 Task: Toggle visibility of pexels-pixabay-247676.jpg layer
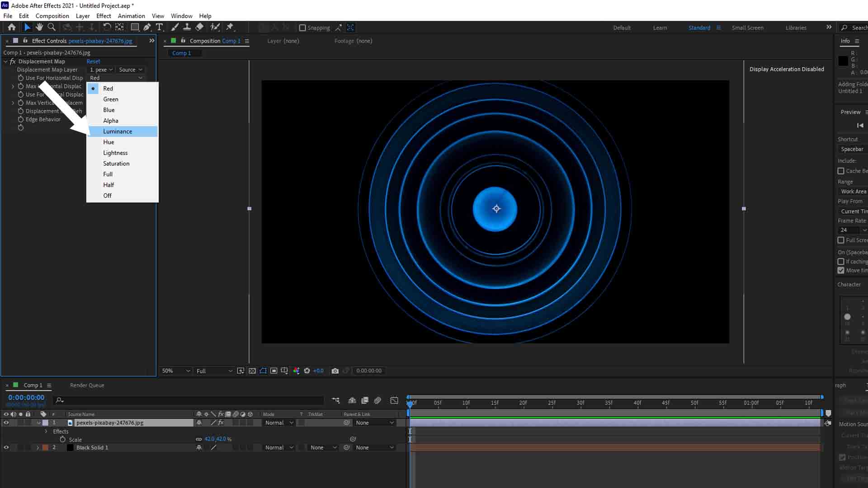click(x=6, y=422)
